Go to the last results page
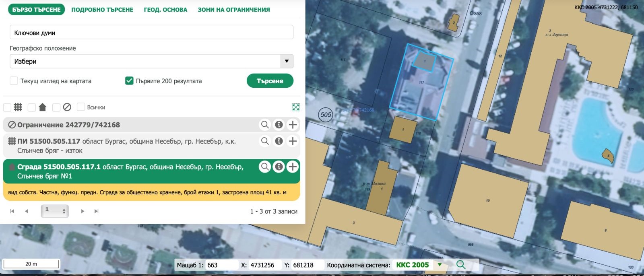 [x=97, y=211]
